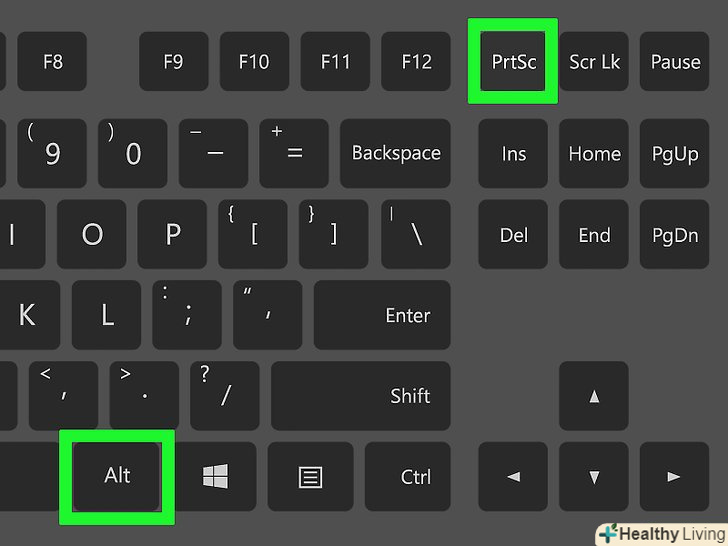The height and width of the screenshot is (546, 728).
Task: Click the up arrow key
Action: (594, 396)
